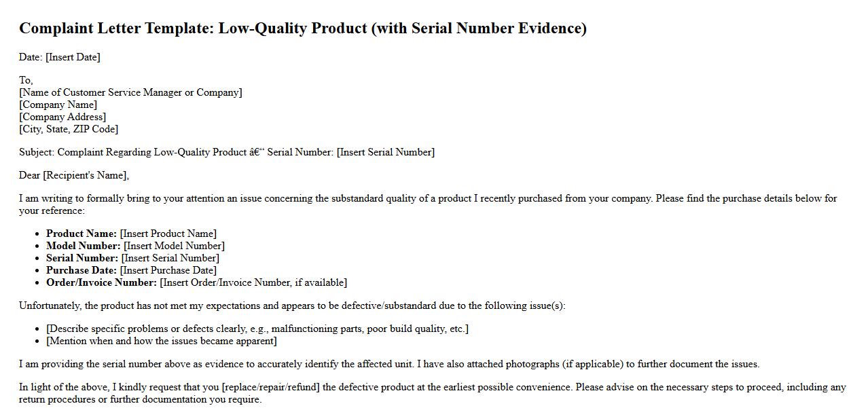This screenshot has width=868, height=408.
Task: Click the bold "Model Number:" label
Action: [x=84, y=246]
